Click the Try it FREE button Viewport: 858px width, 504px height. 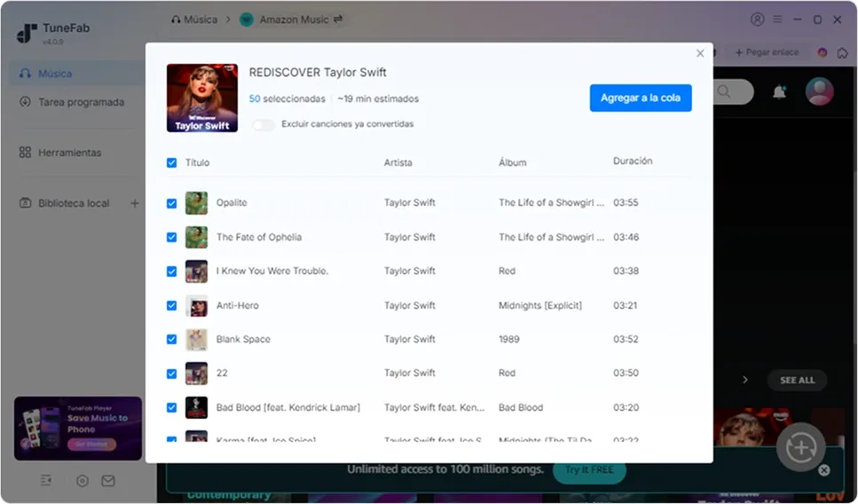589,470
